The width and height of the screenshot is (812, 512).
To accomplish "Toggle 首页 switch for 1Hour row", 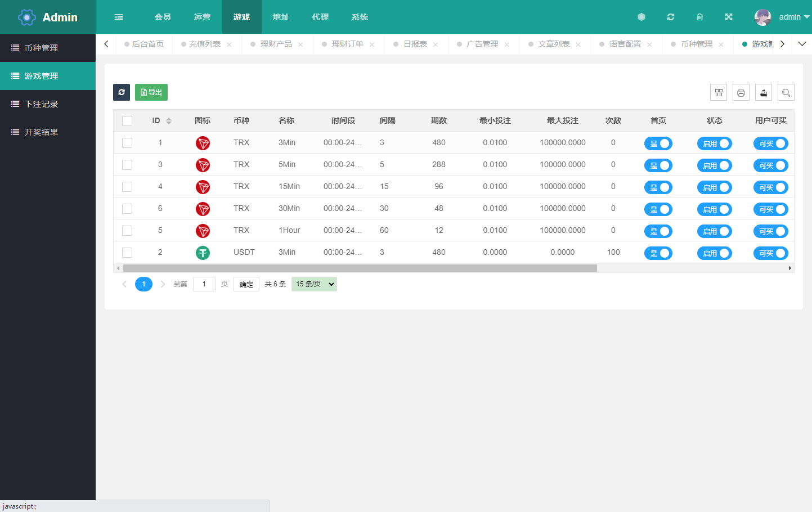I will (x=658, y=231).
